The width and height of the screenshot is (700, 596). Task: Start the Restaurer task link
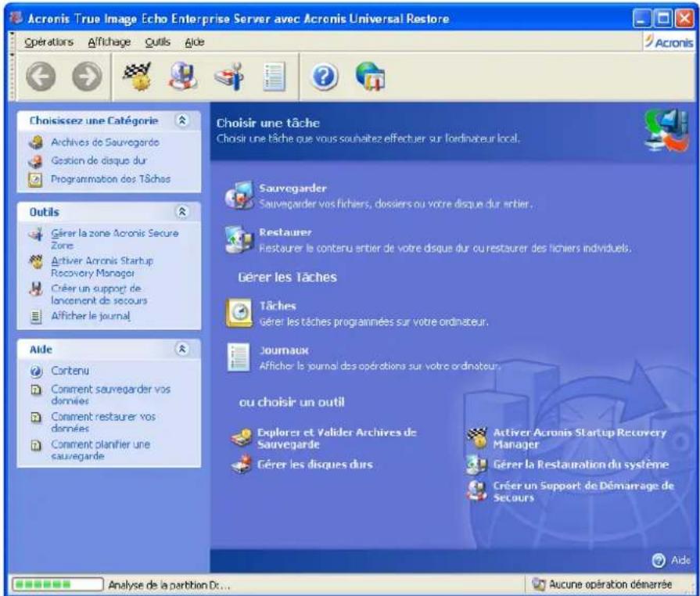[285, 232]
